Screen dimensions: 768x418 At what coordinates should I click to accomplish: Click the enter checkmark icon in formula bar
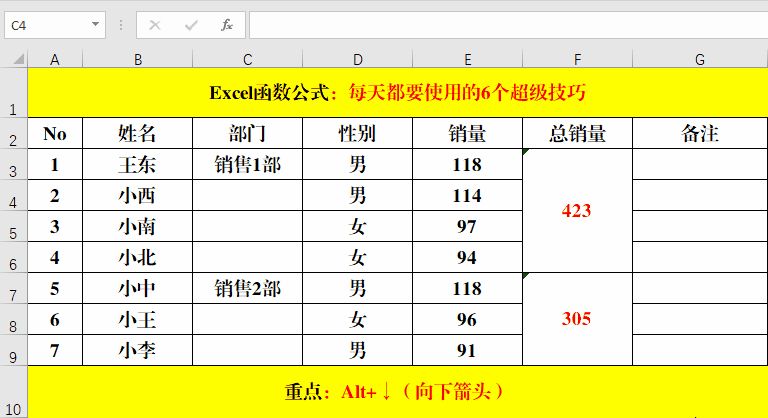coord(191,25)
